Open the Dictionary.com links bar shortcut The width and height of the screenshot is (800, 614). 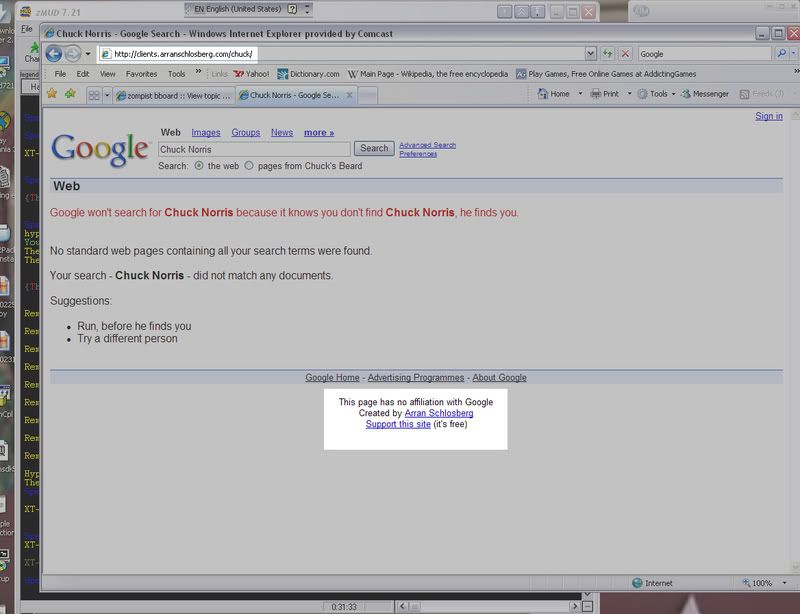pos(308,74)
